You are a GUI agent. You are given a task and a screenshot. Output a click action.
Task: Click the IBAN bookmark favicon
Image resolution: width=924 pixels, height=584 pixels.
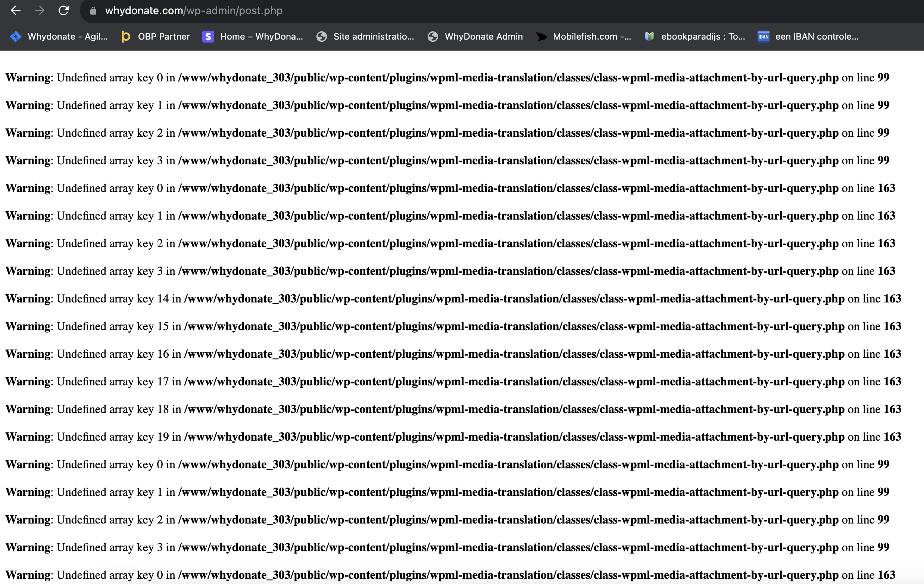pos(763,37)
